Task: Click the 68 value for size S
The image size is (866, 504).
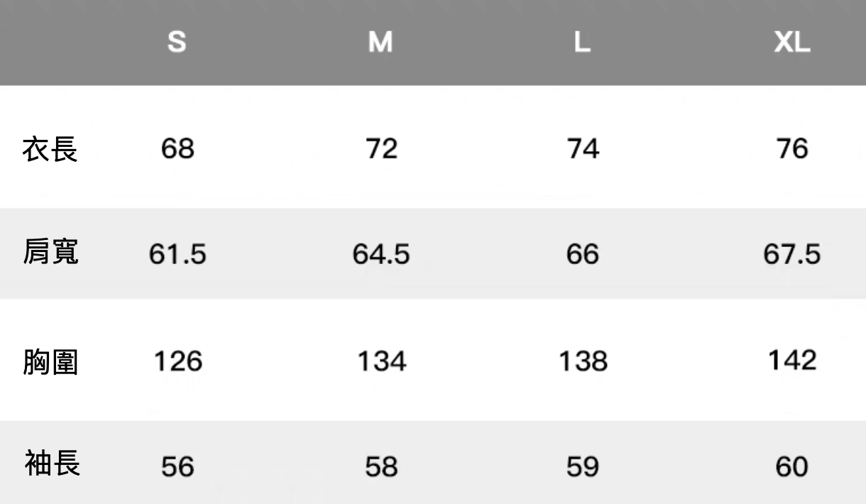Action: pyautogui.click(x=177, y=149)
